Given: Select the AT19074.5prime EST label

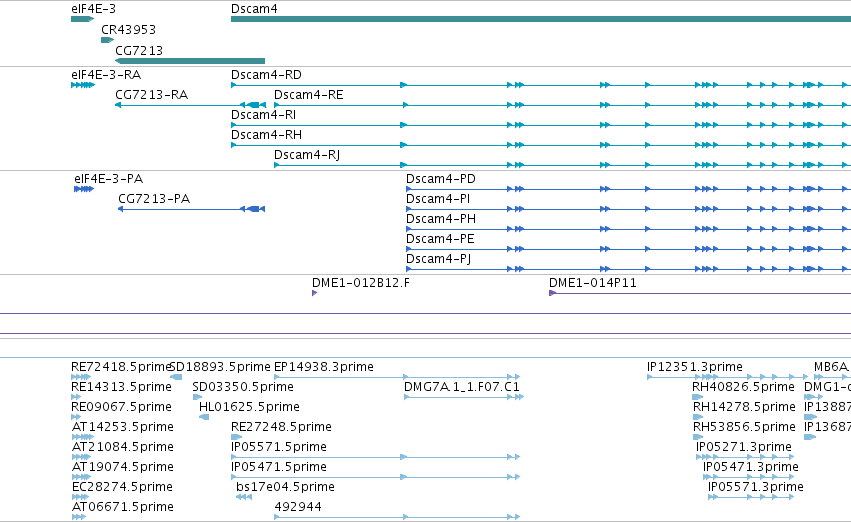Looking at the screenshot, I should coord(123,467).
